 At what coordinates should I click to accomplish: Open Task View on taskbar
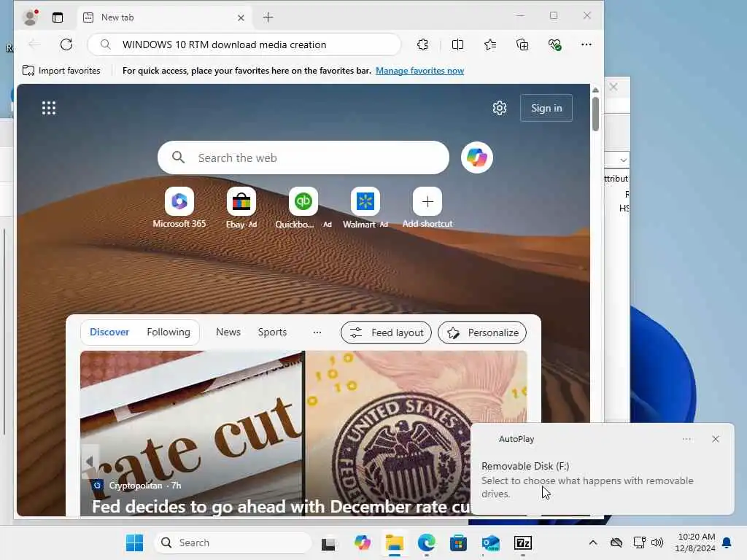point(328,543)
